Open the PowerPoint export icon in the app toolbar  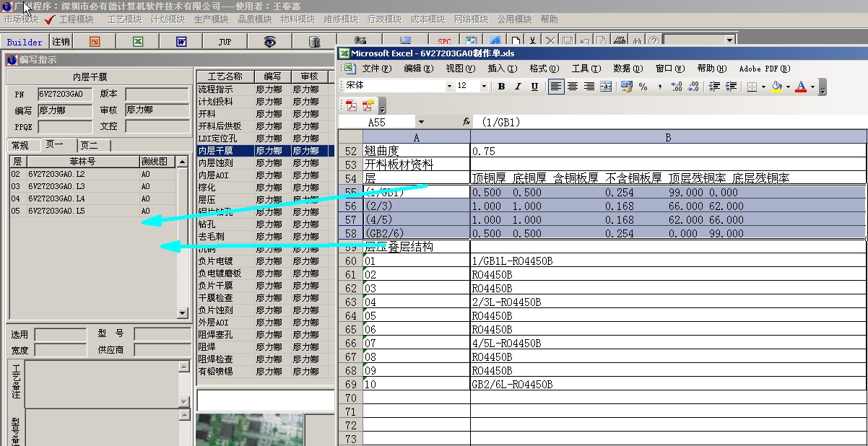coord(95,42)
